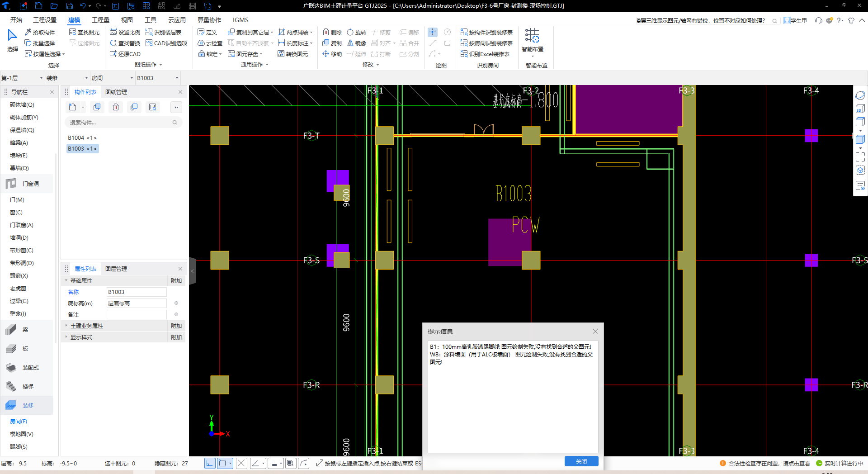Click the 转换图元 convert element tool

293,54
